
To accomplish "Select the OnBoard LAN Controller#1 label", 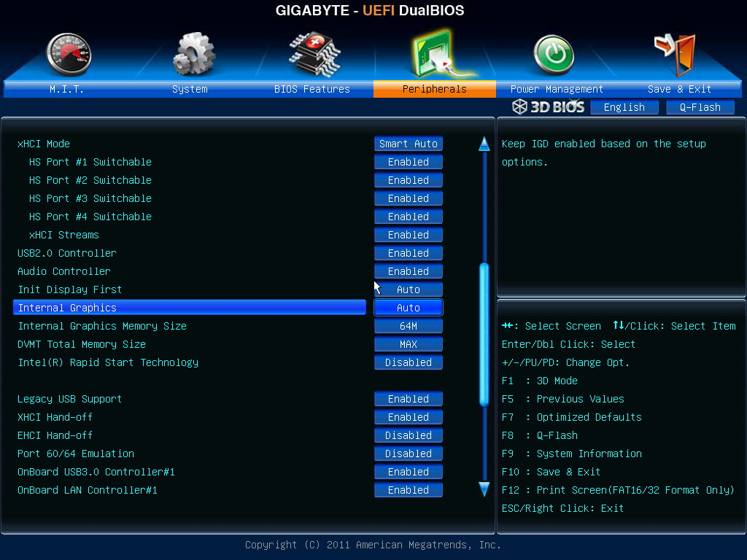I will 88,490.
